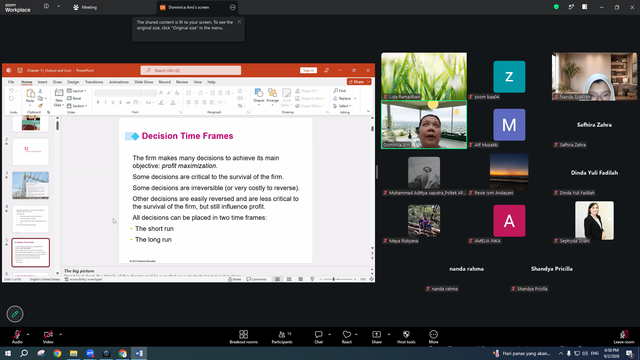
Task: Open the weather widget Hari panas
Action: pyautogui.click(x=522, y=353)
